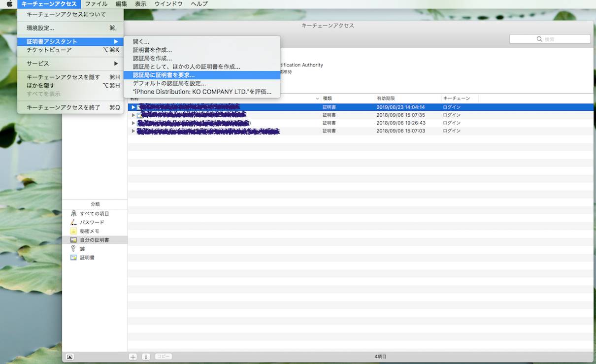Choose キーチェーンアクセスを終了
Viewport: 596px width, 364px height.
70,107
